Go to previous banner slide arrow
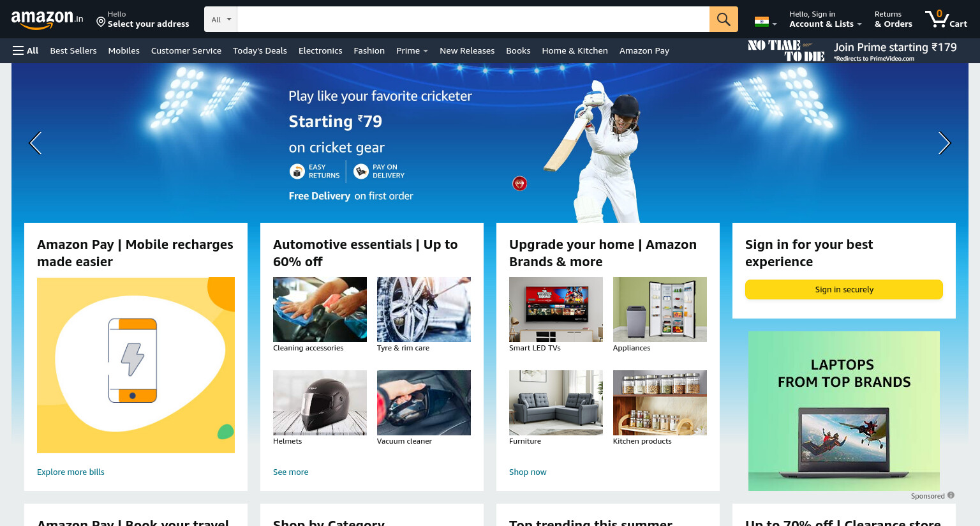This screenshot has width=980, height=526. pos(36,143)
